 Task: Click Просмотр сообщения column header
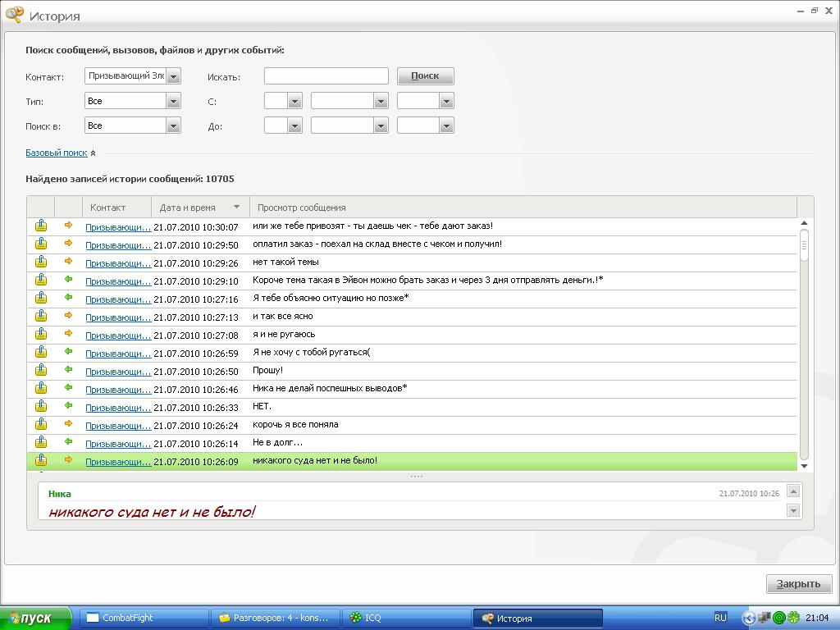pyautogui.click(x=523, y=208)
